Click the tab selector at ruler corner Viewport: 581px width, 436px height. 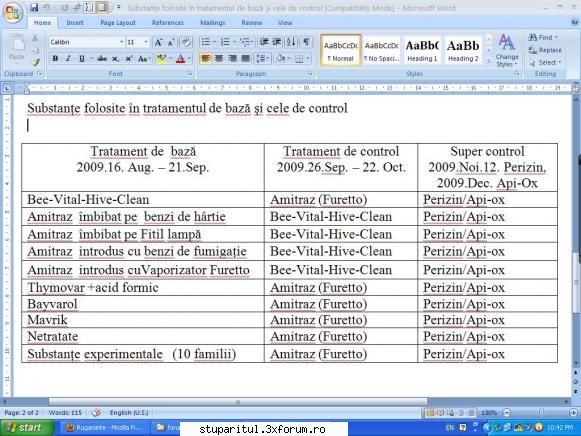click(7, 88)
